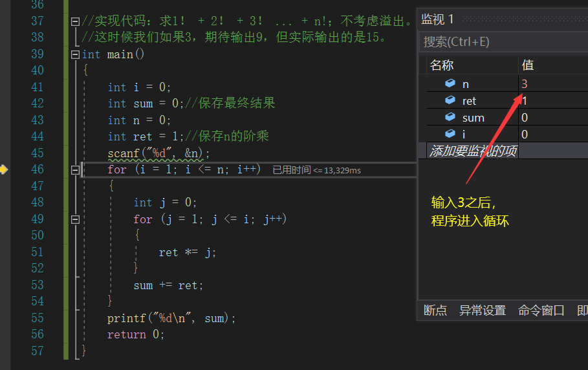Focus the 搜索(Ctrl+E) search box
The image size is (588, 370).
503,42
